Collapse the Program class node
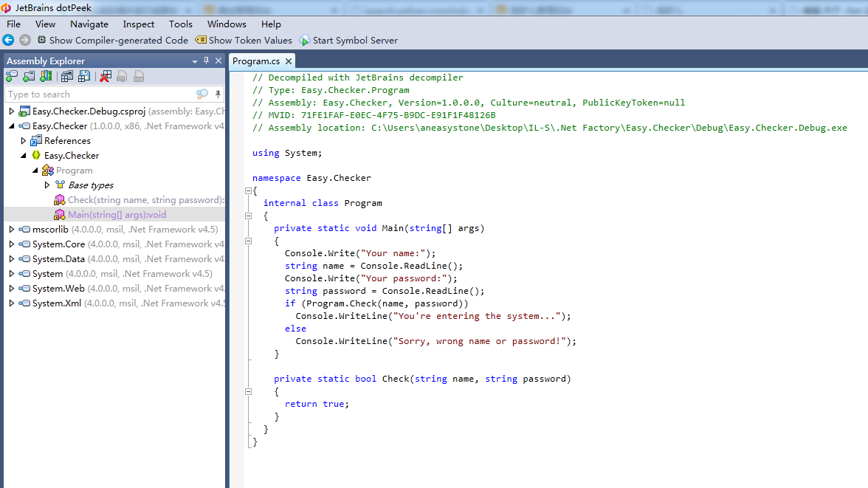 pos(35,171)
